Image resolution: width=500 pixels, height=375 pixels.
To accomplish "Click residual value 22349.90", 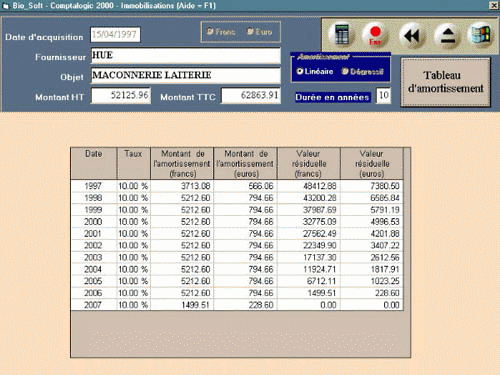I will click(x=309, y=246).
